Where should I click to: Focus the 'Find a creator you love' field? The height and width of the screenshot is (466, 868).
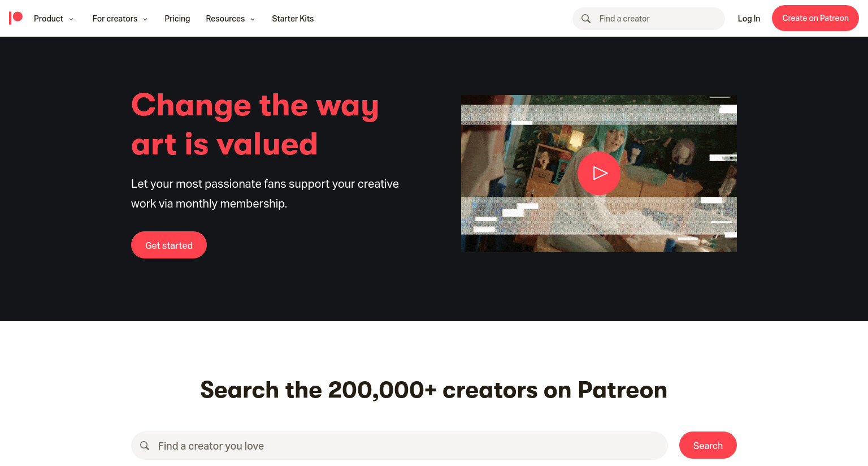pyautogui.click(x=400, y=446)
